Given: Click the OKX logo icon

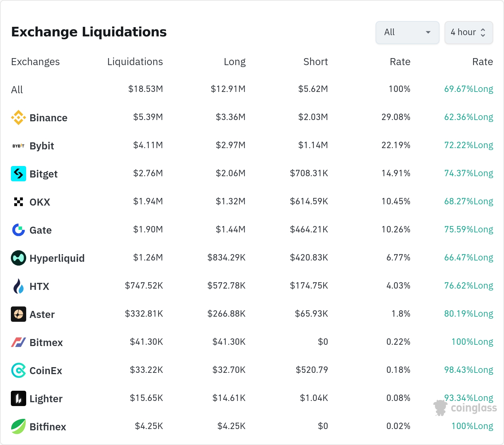Looking at the screenshot, I should (x=19, y=202).
